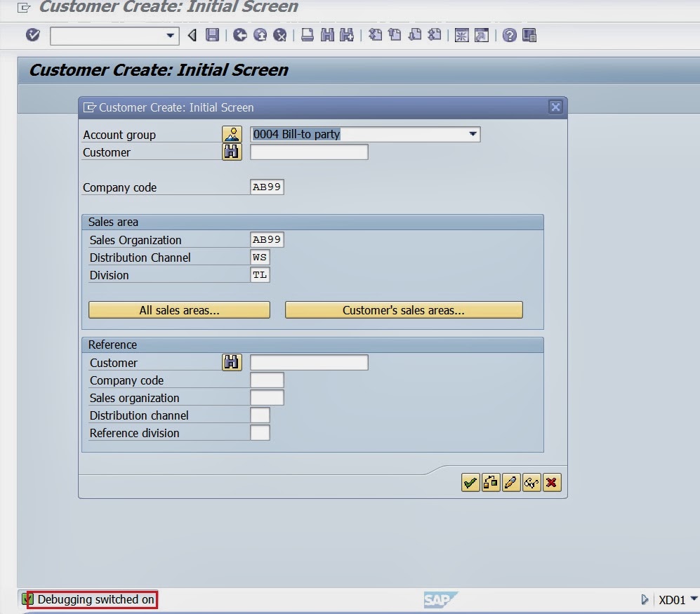Screen dimensions: 700x614
Task: Click the Reference Sales organization field
Action: coord(267,398)
